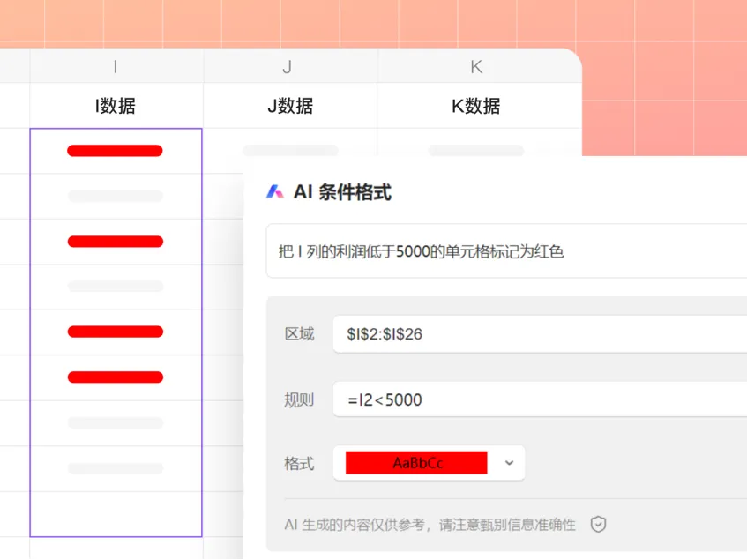Open the 格式 style dropdown arrow
The width and height of the screenshot is (747, 560).
[x=509, y=463]
